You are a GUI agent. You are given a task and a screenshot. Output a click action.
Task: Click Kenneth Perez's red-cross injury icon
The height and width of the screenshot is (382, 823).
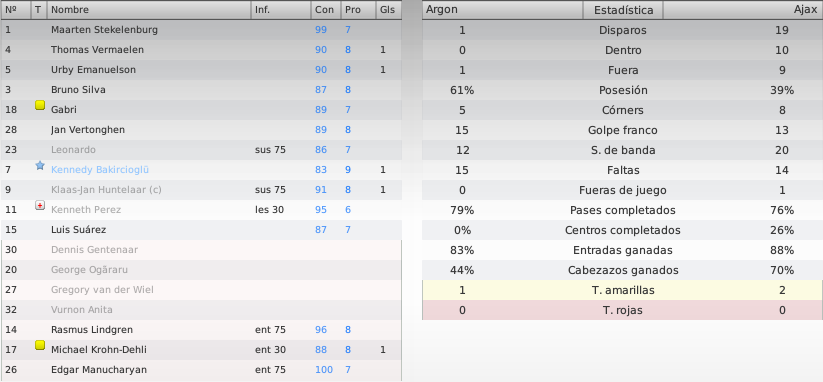tap(40, 205)
